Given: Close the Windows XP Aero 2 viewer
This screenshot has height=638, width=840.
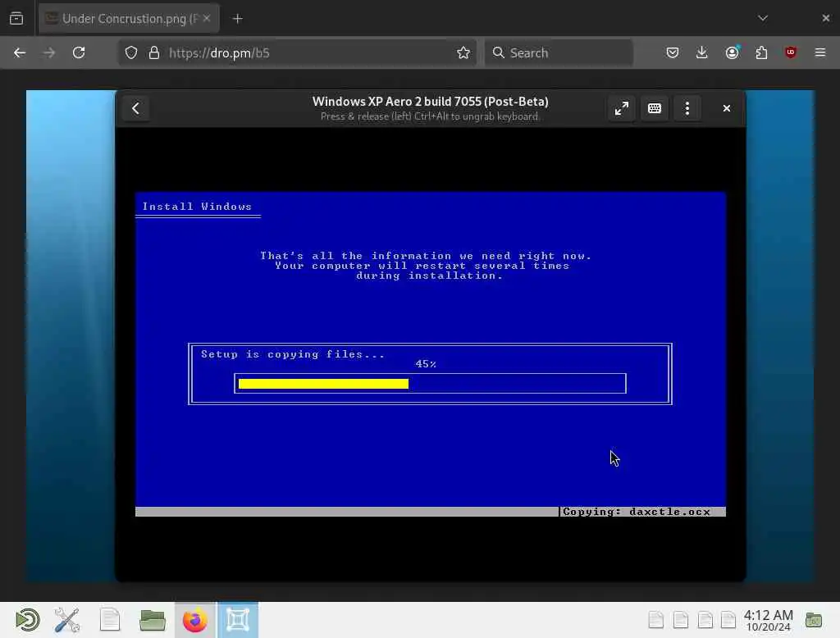Looking at the screenshot, I should [x=727, y=109].
